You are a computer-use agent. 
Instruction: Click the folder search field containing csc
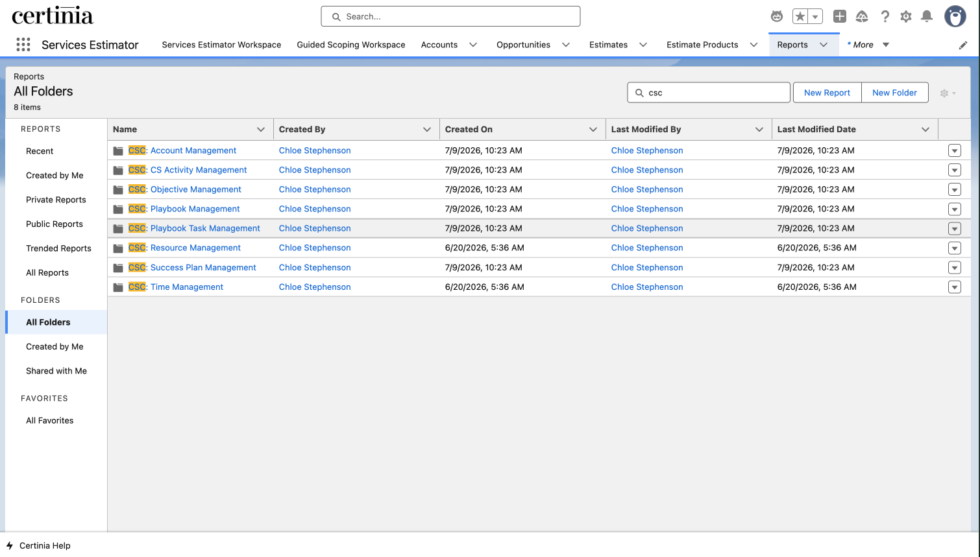(709, 93)
